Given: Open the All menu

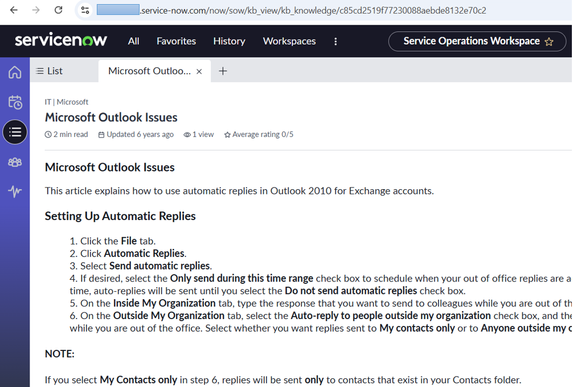Looking at the screenshot, I should coord(133,41).
